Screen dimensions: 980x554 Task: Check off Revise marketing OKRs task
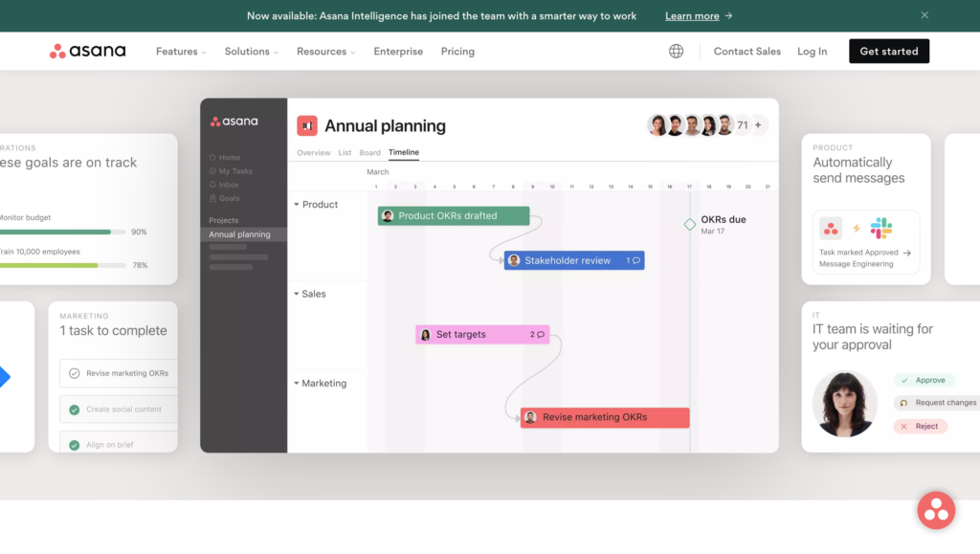[x=75, y=373]
